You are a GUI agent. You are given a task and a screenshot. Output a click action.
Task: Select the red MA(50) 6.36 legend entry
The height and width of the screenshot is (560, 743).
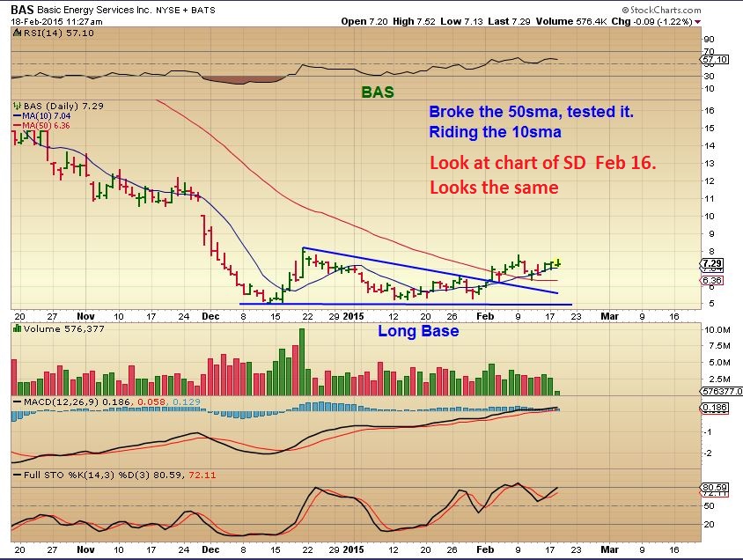click(41, 126)
